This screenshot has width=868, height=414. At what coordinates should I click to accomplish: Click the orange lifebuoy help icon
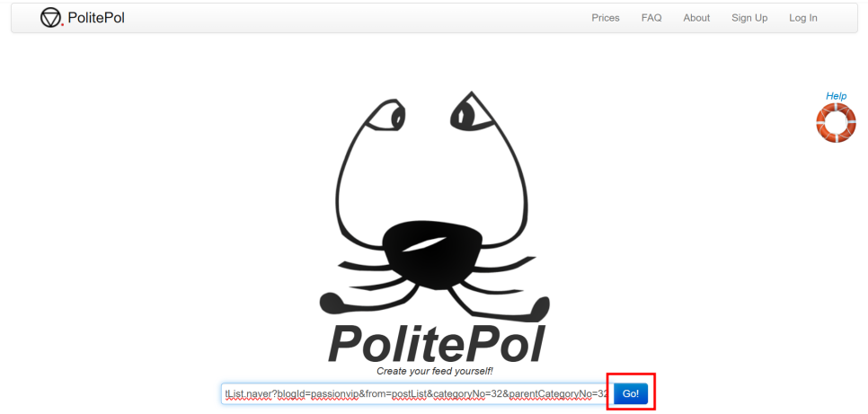(836, 122)
